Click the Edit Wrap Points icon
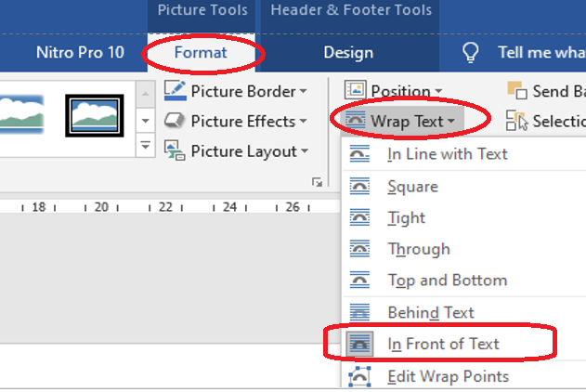The height and width of the screenshot is (392, 586). [x=359, y=376]
